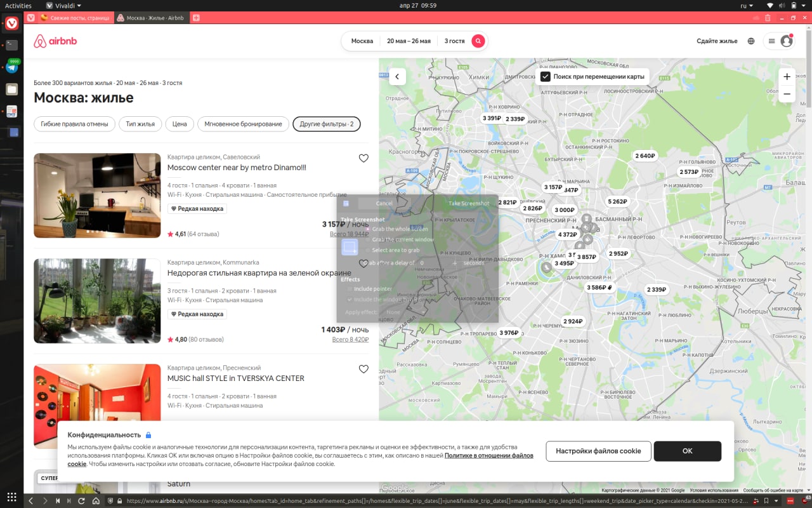
Task: Go forward with the browser forward arrow
Action: 44,500
